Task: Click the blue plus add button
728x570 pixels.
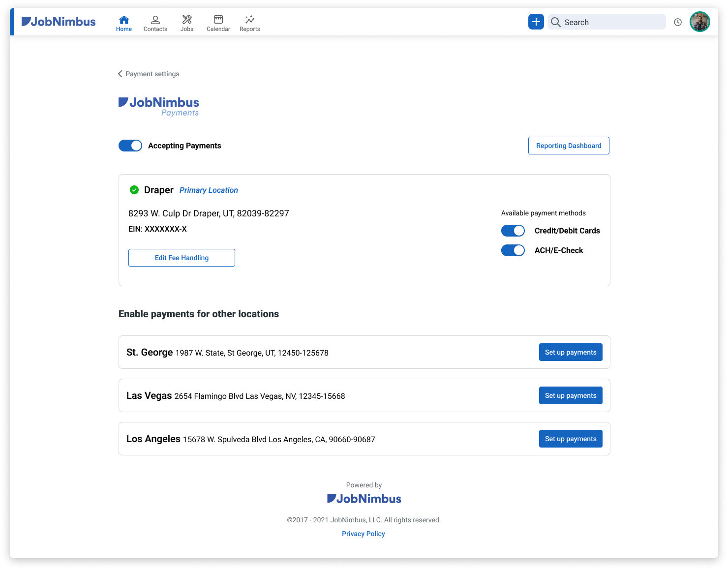Action: click(x=536, y=22)
